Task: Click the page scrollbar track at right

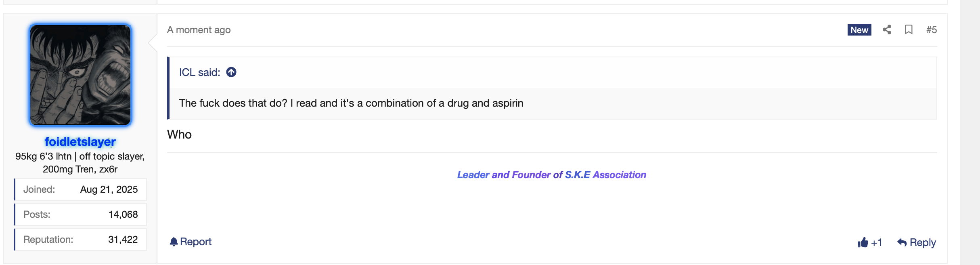Action: tap(970, 132)
